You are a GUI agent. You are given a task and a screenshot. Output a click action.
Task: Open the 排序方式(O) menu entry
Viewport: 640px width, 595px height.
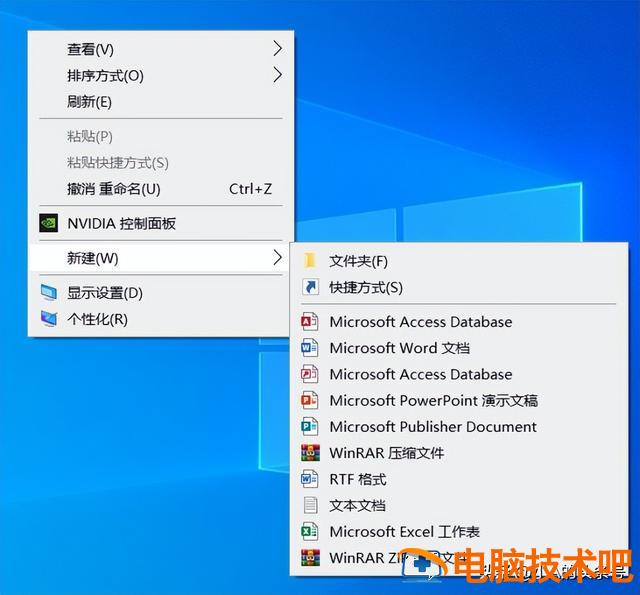coord(161,75)
